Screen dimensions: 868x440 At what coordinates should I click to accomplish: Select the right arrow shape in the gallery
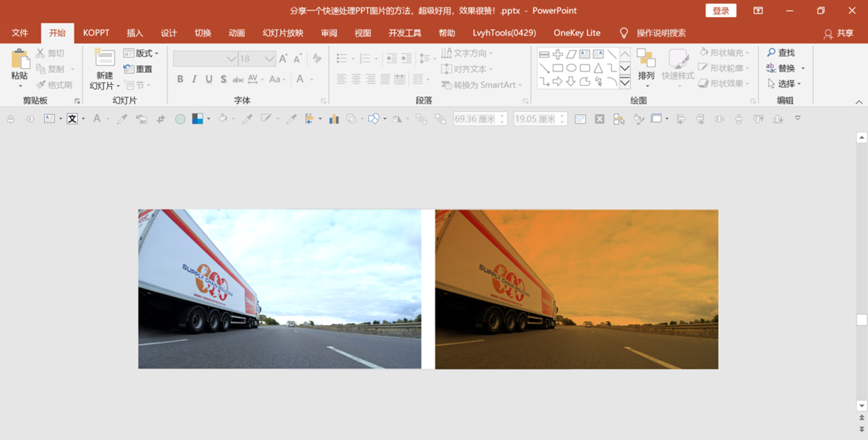[x=558, y=81]
